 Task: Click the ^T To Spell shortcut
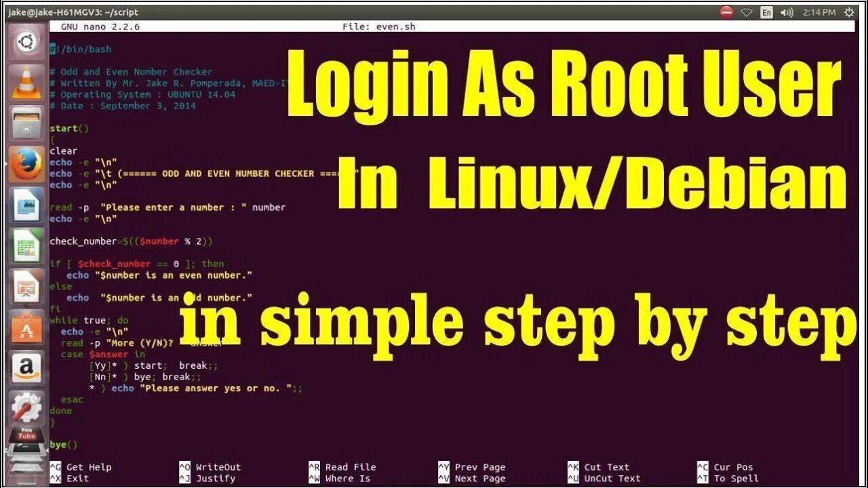pyautogui.click(x=728, y=479)
